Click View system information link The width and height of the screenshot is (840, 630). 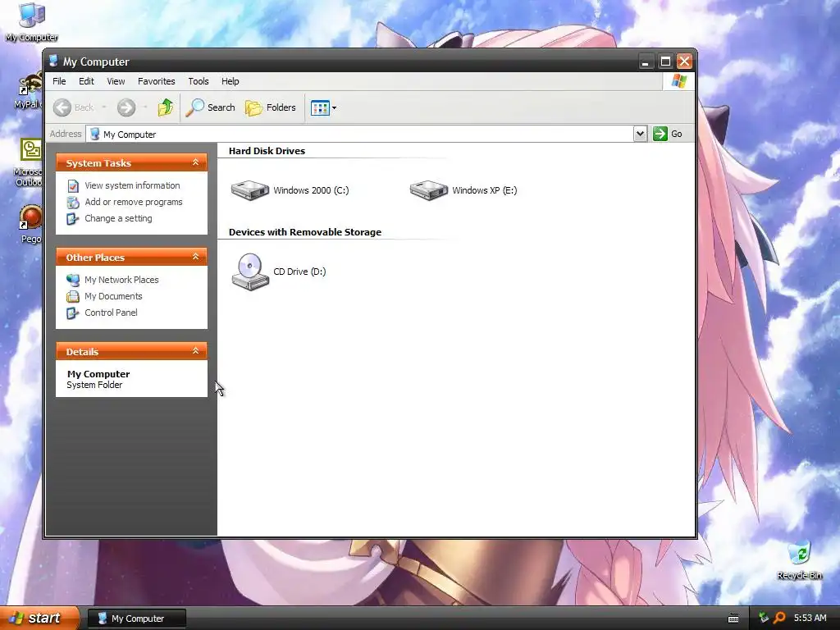132,185
